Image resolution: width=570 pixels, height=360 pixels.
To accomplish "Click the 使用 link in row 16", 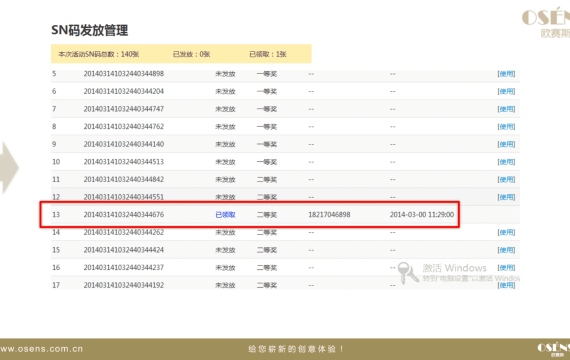I will click(506, 268).
